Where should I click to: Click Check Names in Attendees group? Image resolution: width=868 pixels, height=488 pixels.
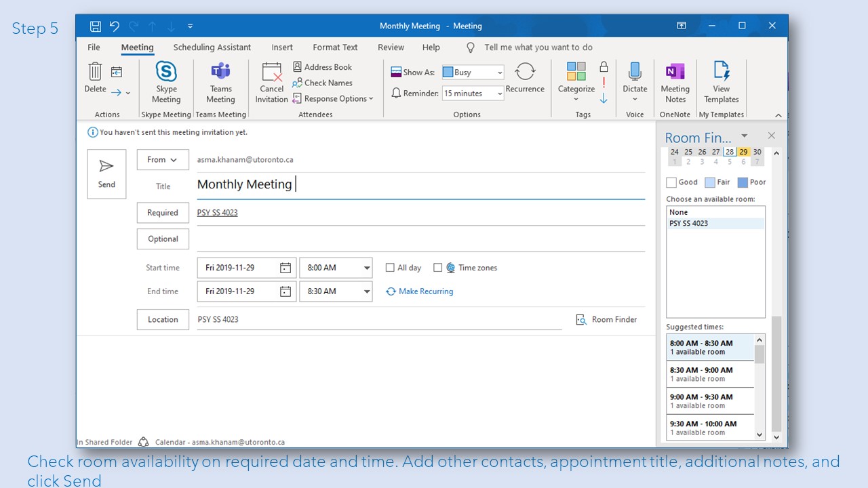(322, 83)
